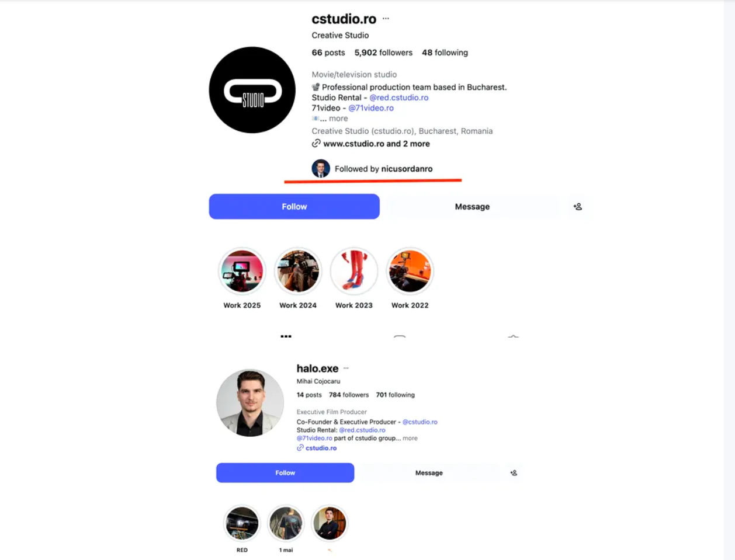
Task: Open the halo.exe three-dots options menu
Action: click(346, 368)
